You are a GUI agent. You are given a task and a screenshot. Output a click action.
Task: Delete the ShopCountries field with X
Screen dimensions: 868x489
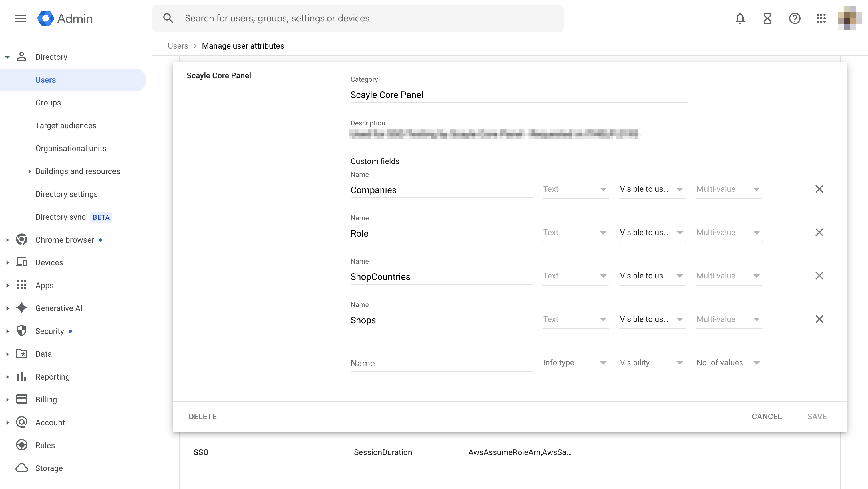click(819, 276)
